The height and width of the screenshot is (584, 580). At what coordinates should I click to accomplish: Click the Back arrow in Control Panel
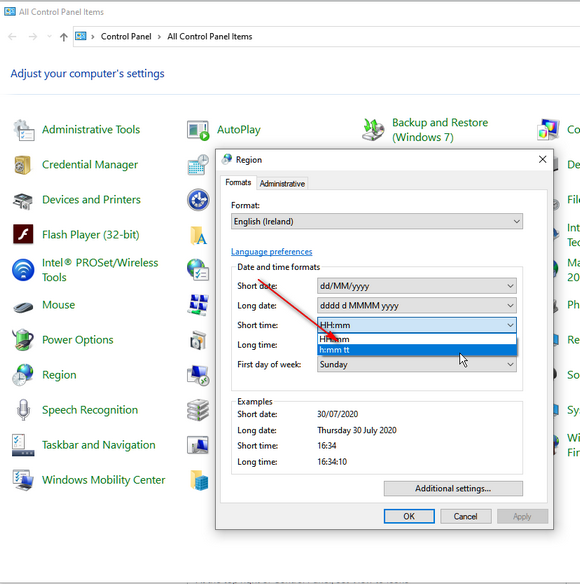(12, 36)
